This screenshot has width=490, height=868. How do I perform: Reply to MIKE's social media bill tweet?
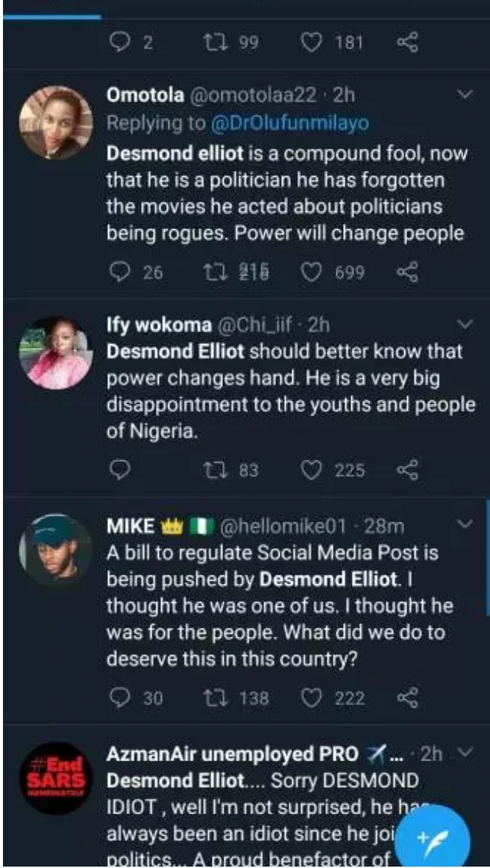coord(121,697)
